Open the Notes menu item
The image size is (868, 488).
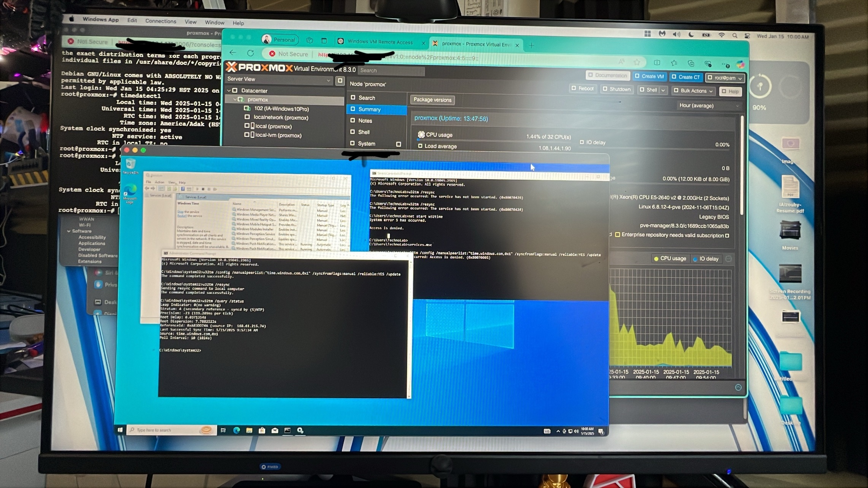point(365,120)
